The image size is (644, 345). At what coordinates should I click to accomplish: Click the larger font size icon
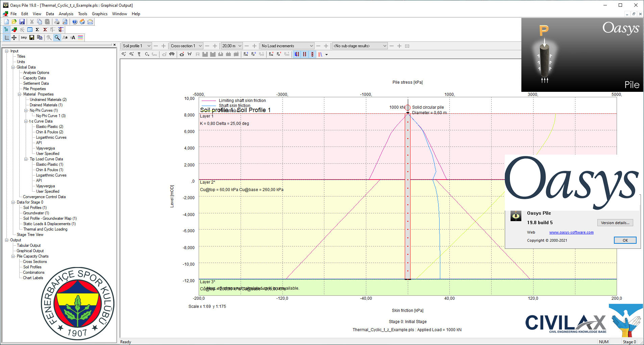point(73,37)
